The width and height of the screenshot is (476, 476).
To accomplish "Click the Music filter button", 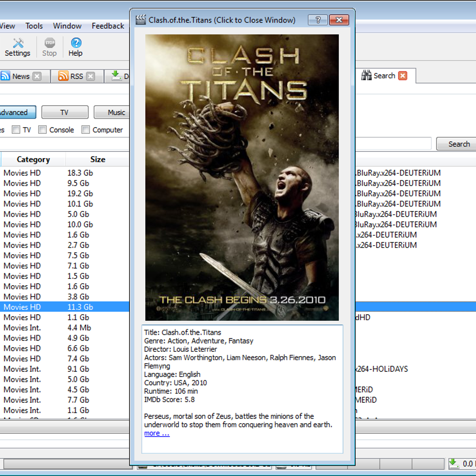I will coord(111,112).
